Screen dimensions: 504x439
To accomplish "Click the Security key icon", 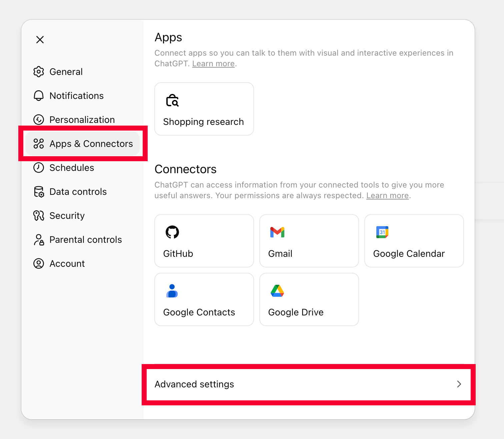I will click(x=39, y=216).
